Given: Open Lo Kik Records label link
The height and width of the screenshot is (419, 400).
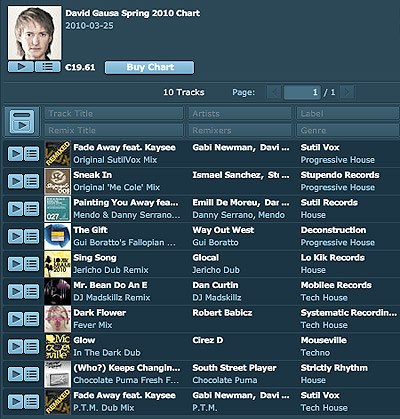Looking at the screenshot, I should tap(333, 258).
